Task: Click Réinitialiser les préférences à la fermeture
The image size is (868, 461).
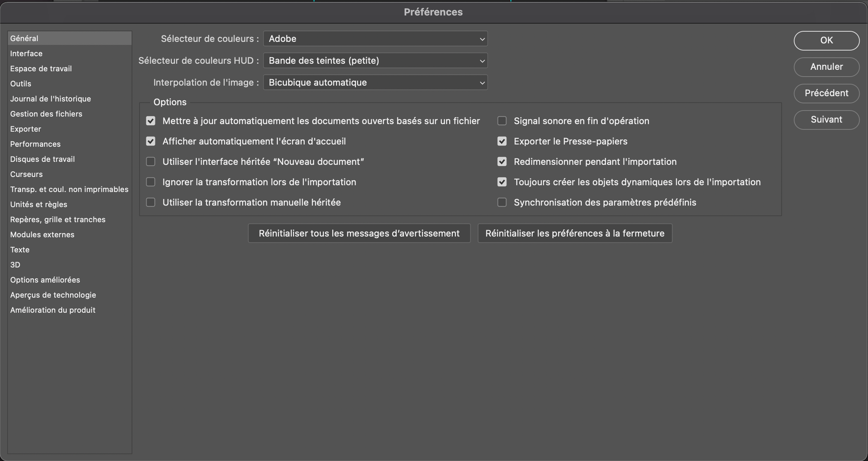Action: point(575,233)
